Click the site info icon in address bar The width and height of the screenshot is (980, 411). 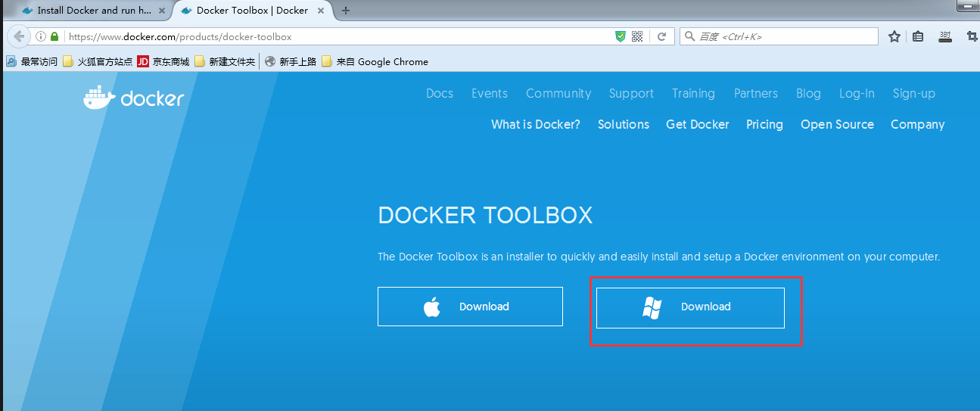[x=41, y=36]
